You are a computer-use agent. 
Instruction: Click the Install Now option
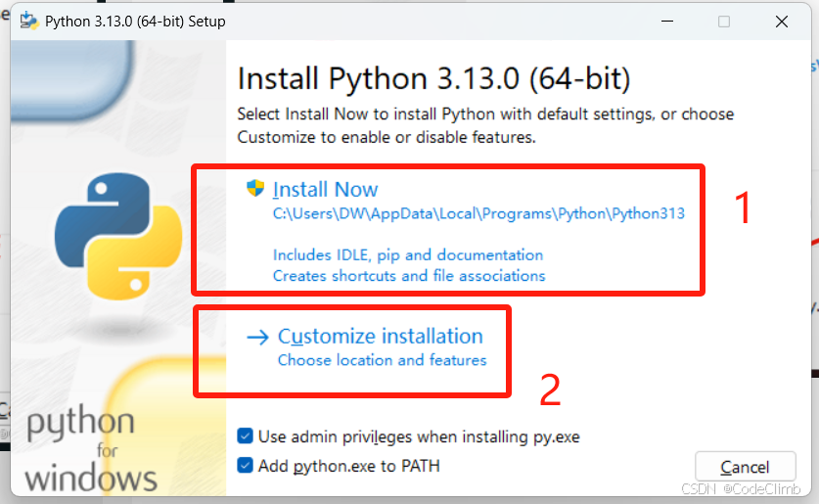click(x=325, y=190)
